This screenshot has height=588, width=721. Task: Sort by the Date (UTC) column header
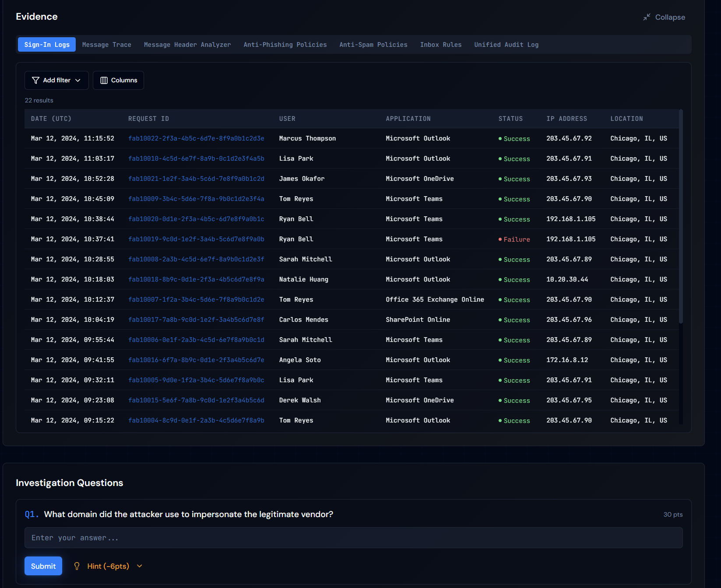click(x=51, y=119)
